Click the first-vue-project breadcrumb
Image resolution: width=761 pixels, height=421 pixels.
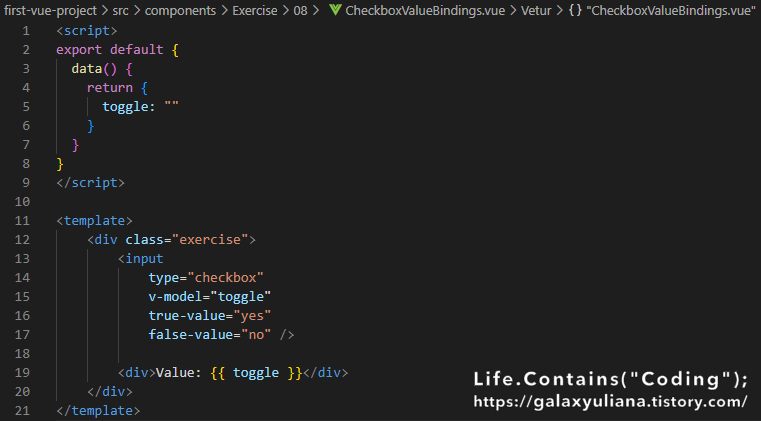coord(50,10)
